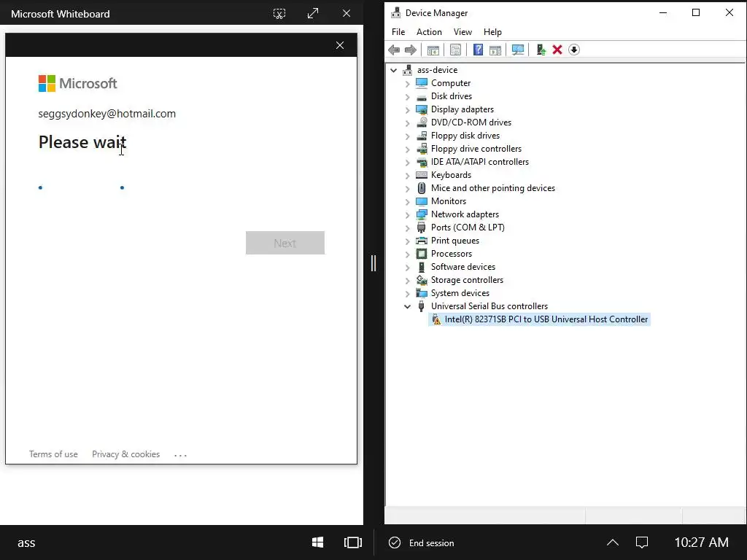This screenshot has width=747, height=560.
Task: Click the split-view divider handle between windows
Action: (373, 262)
